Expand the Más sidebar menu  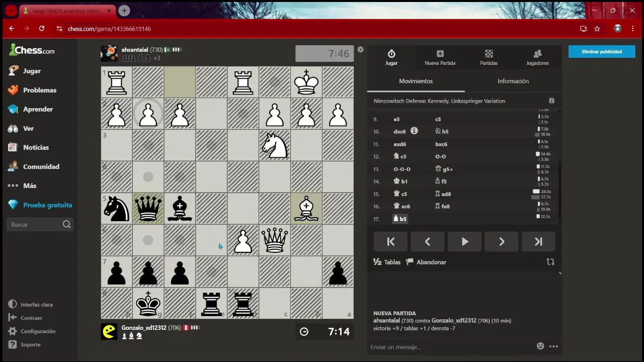(x=23, y=186)
